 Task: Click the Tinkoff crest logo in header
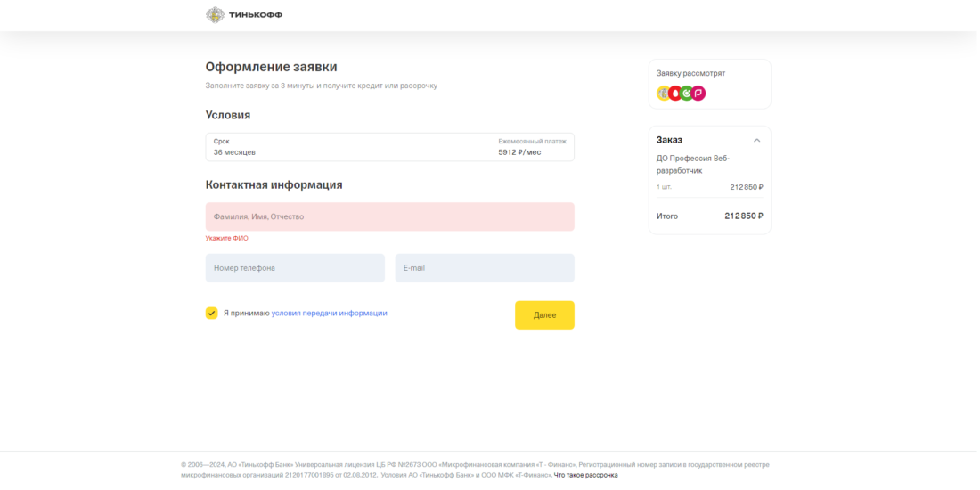coord(215,15)
